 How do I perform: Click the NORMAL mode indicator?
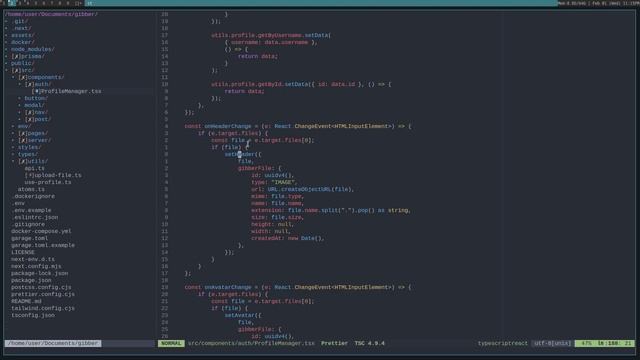click(171, 343)
